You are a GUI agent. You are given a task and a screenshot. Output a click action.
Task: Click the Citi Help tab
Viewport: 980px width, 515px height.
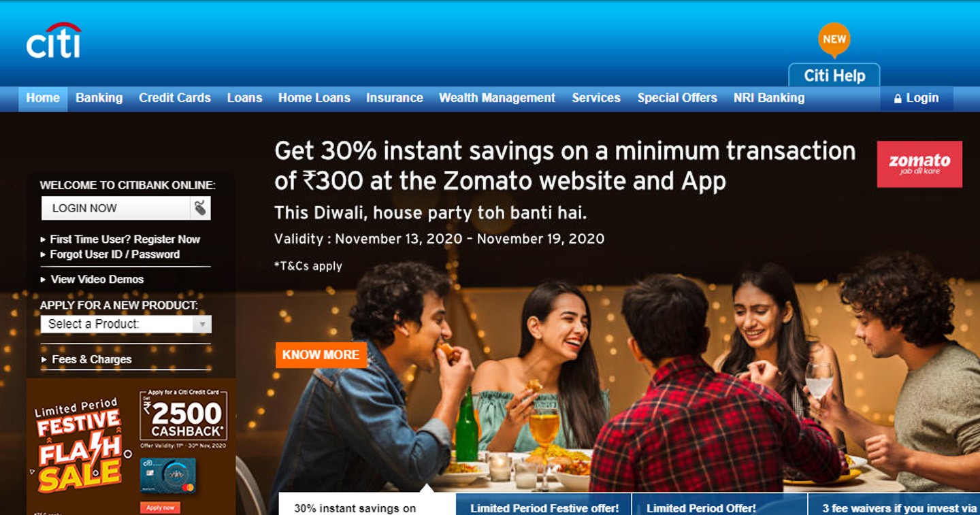pos(834,76)
